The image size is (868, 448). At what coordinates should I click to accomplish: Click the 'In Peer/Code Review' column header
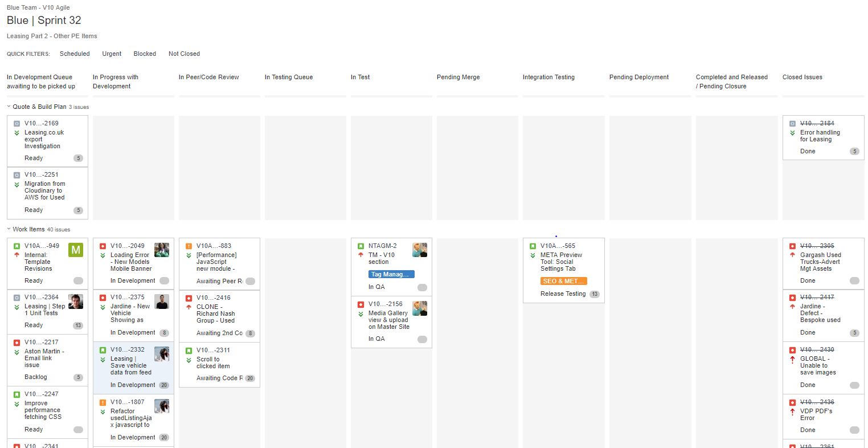tap(209, 77)
